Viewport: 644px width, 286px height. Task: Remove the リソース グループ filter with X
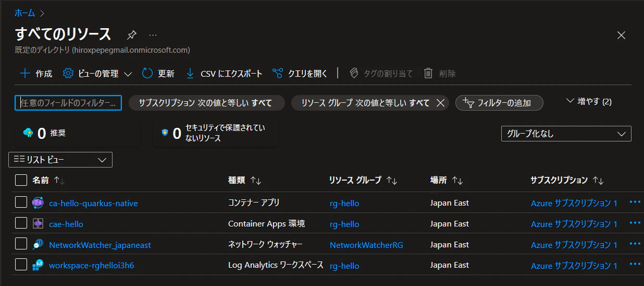[440, 103]
